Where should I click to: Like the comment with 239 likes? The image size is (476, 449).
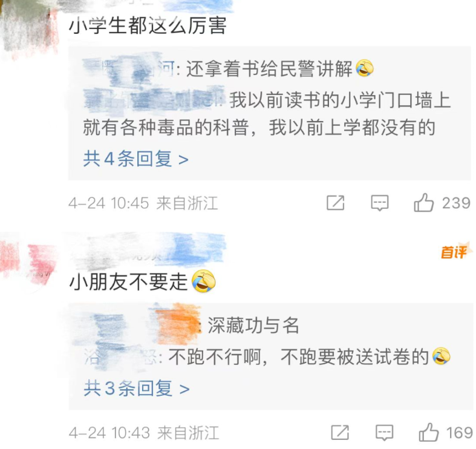(x=424, y=203)
